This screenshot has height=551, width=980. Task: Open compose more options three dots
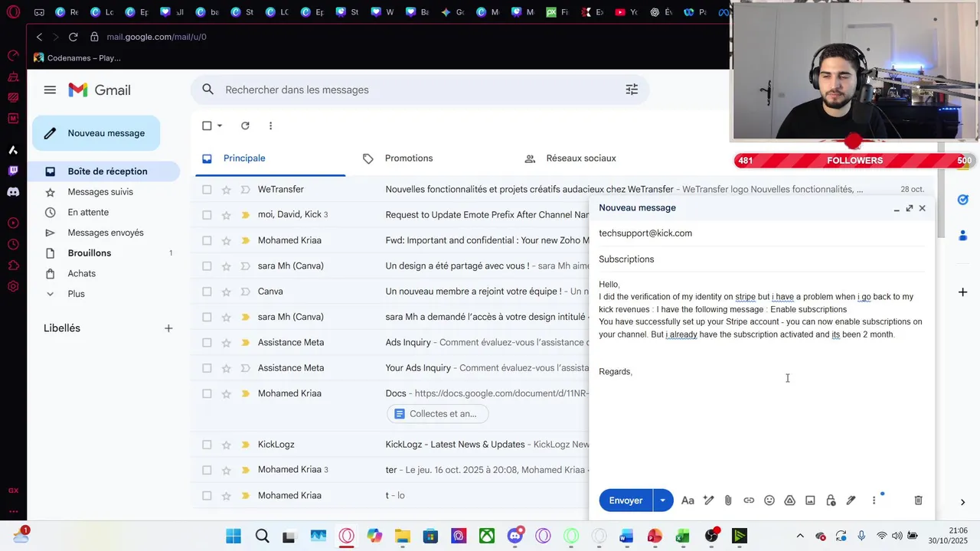(874, 500)
